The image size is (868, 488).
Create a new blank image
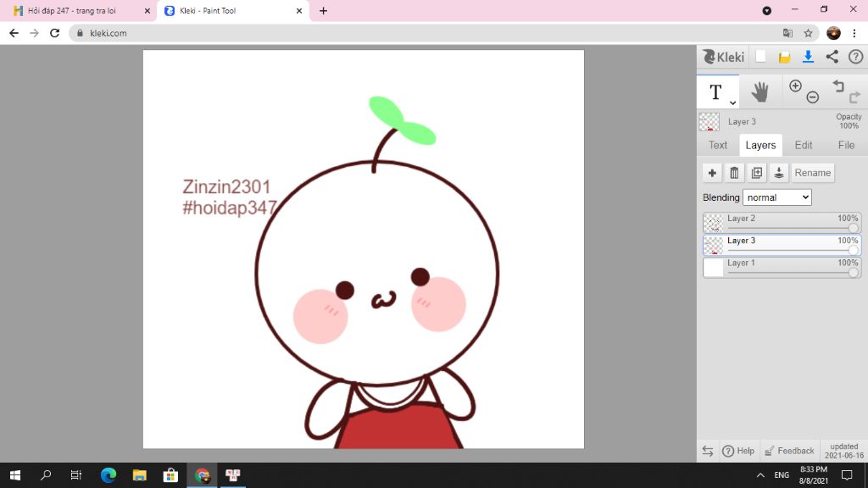[760, 57]
